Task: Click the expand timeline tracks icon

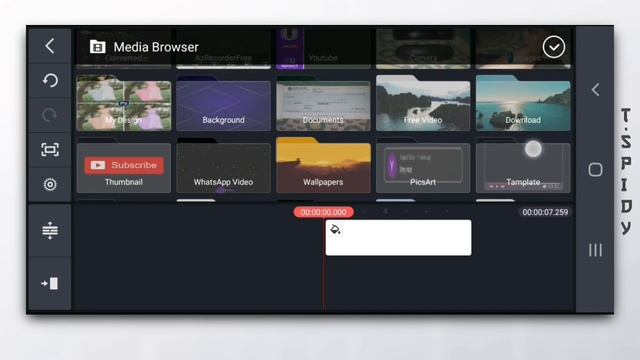Action: [x=50, y=231]
